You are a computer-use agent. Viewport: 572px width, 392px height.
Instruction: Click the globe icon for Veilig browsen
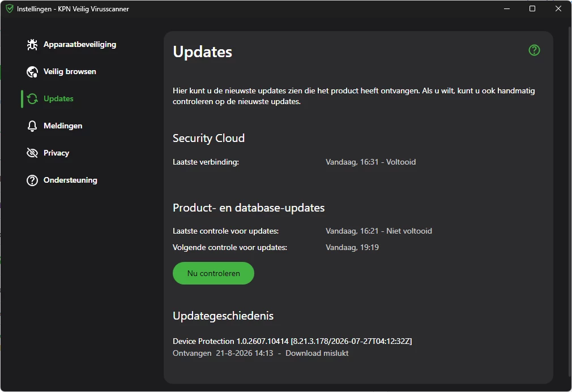coord(32,72)
